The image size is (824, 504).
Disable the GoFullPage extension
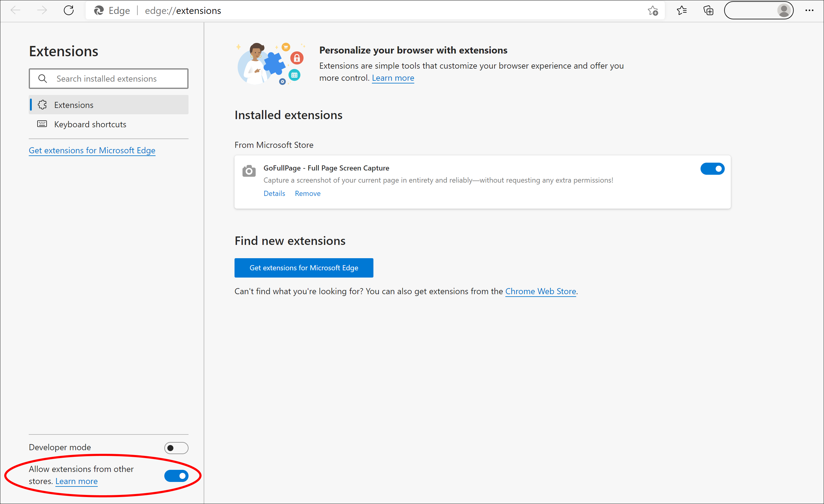(x=713, y=169)
